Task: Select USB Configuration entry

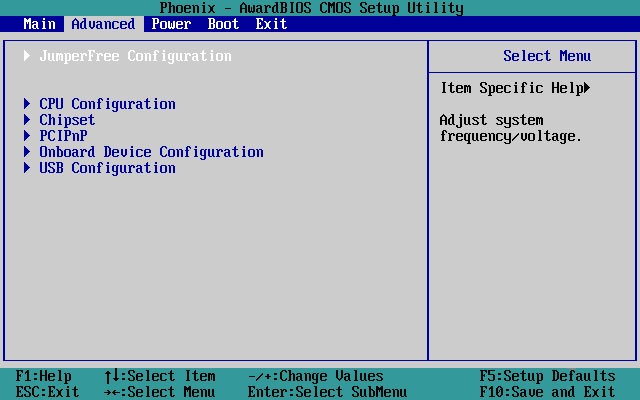Action: (107, 168)
